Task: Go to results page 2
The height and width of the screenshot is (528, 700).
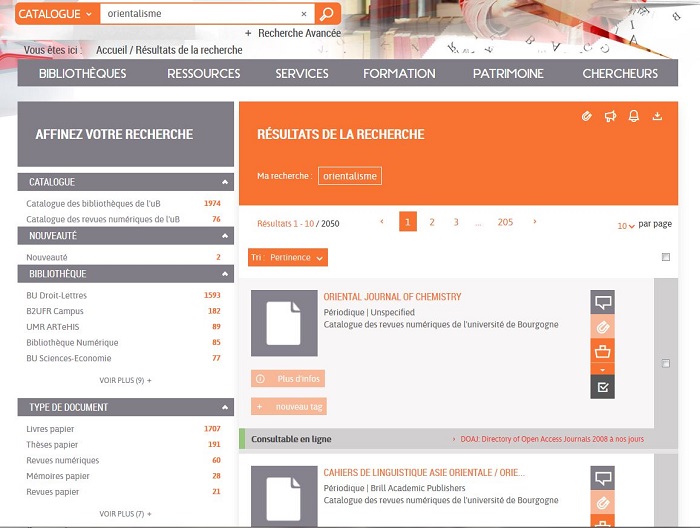Action: [x=432, y=222]
